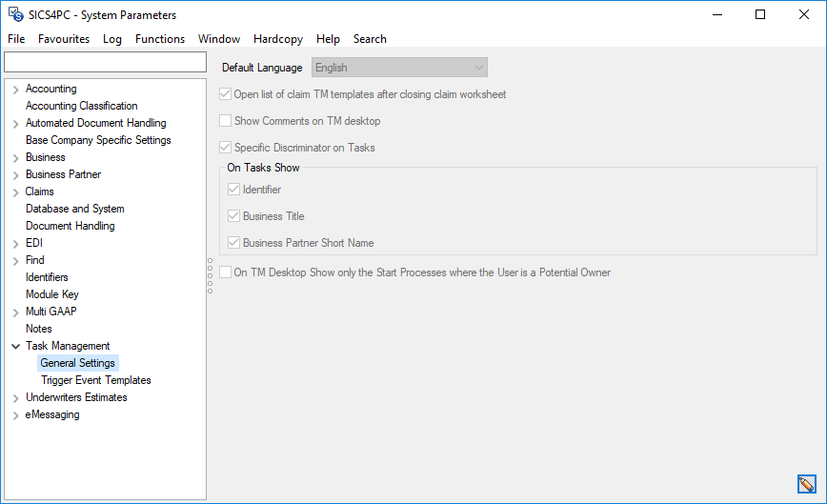Screen dimensions: 827x504
Task: Open the Search menu
Action: click(x=370, y=39)
